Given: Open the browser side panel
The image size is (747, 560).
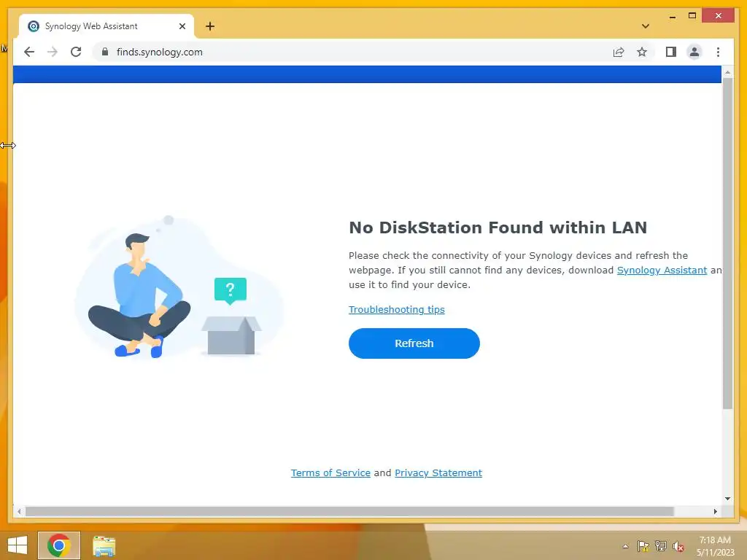Looking at the screenshot, I should tap(671, 52).
